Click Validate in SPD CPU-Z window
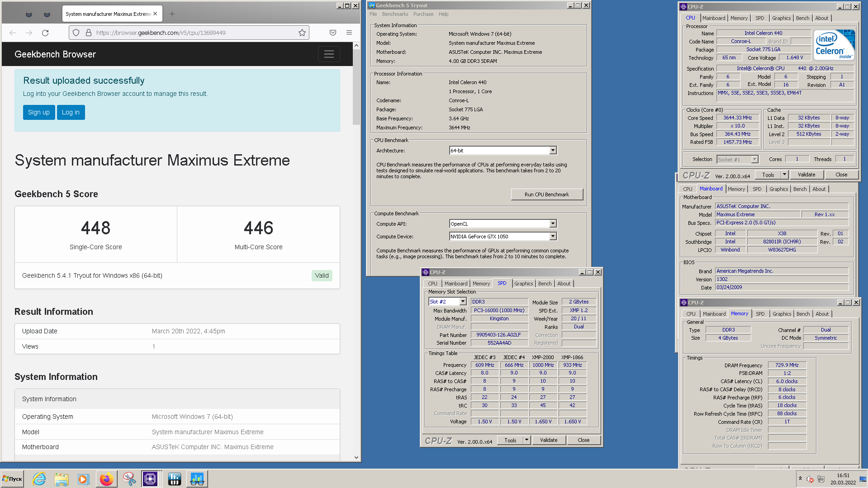Screen dimensions: 868x488 549,440
